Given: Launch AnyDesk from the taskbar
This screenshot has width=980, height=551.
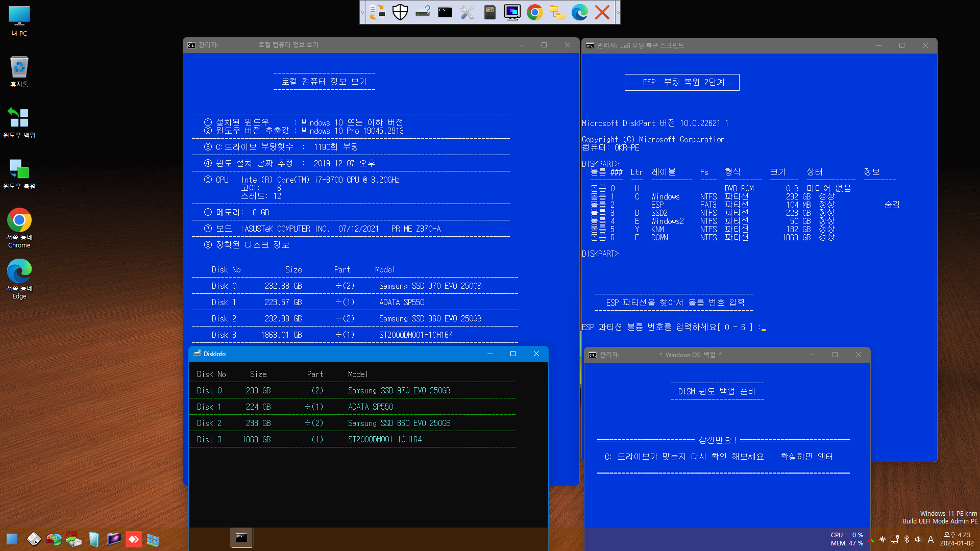Looking at the screenshot, I should [x=134, y=539].
